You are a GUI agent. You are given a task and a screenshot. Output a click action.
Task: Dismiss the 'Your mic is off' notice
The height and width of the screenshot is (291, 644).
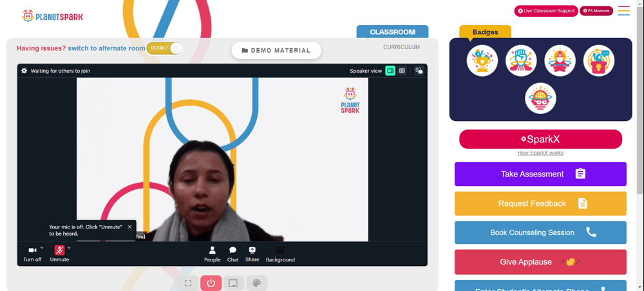point(130,227)
